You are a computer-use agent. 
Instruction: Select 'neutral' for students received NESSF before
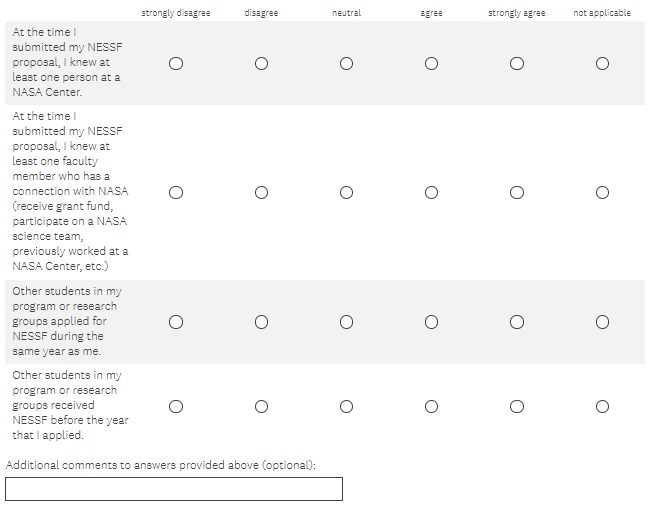(346, 406)
